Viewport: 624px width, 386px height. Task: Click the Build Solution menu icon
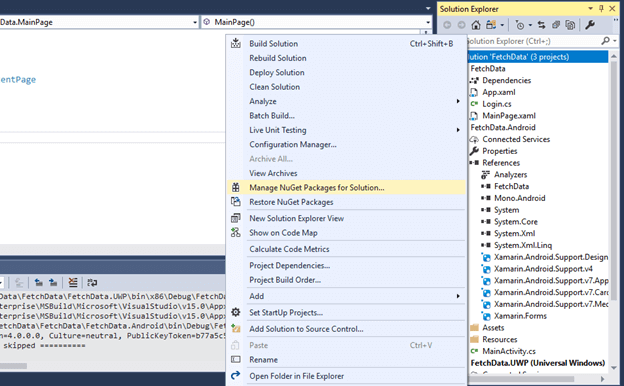[x=236, y=43]
